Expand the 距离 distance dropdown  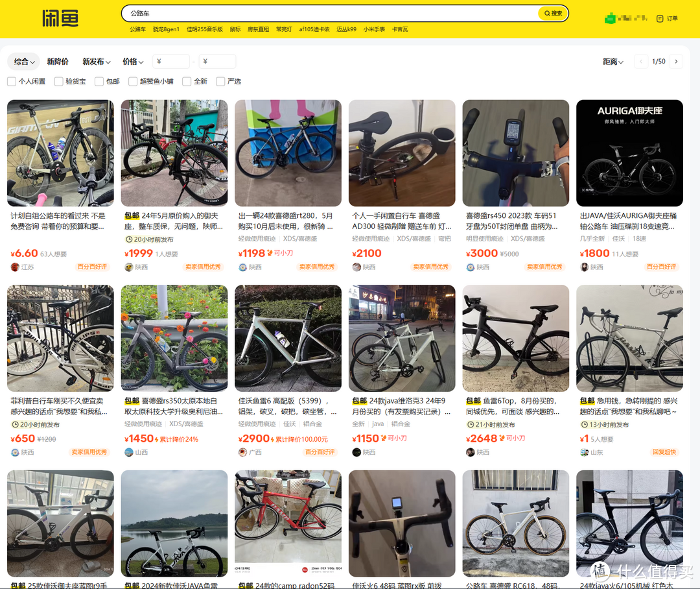613,62
